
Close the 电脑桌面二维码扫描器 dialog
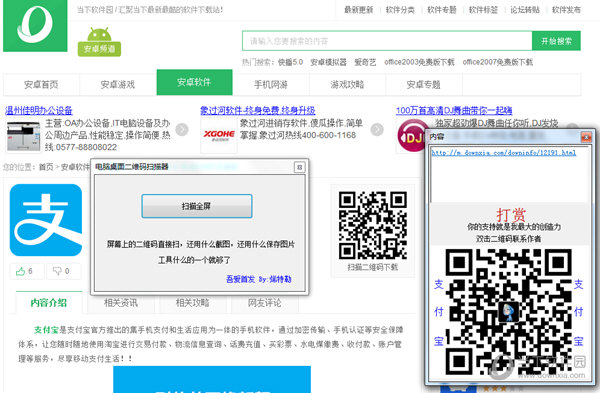(300, 167)
